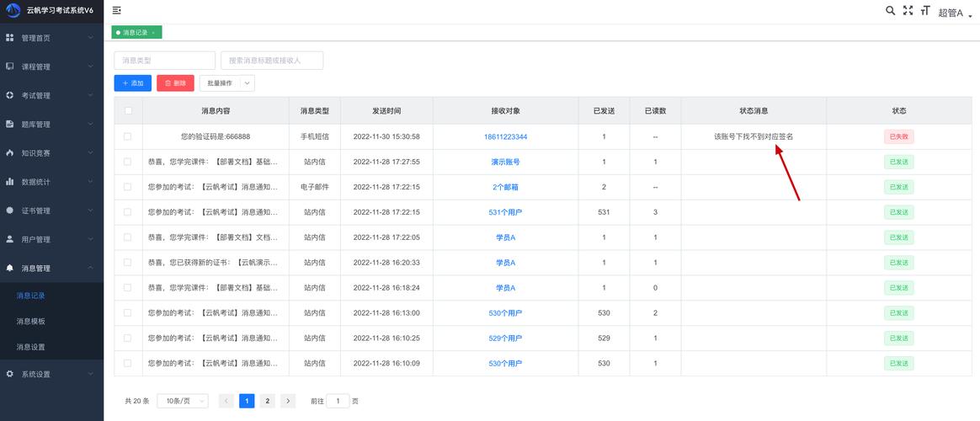
Task: Click the 题库管理 sidebar icon
Action: (x=9, y=124)
